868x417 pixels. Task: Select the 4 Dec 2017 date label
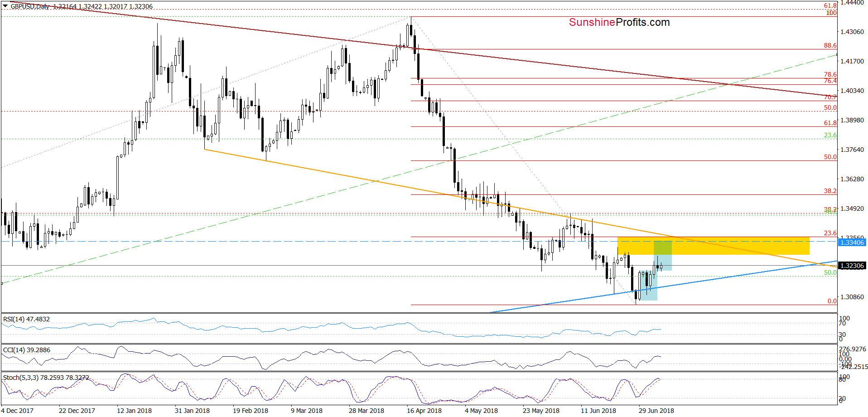tap(17, 411)
